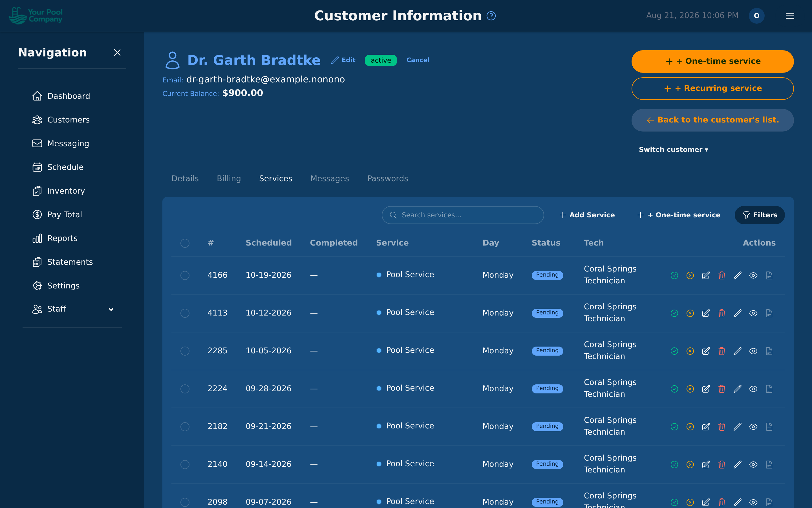Open the Switch customer dropdown

673,150
